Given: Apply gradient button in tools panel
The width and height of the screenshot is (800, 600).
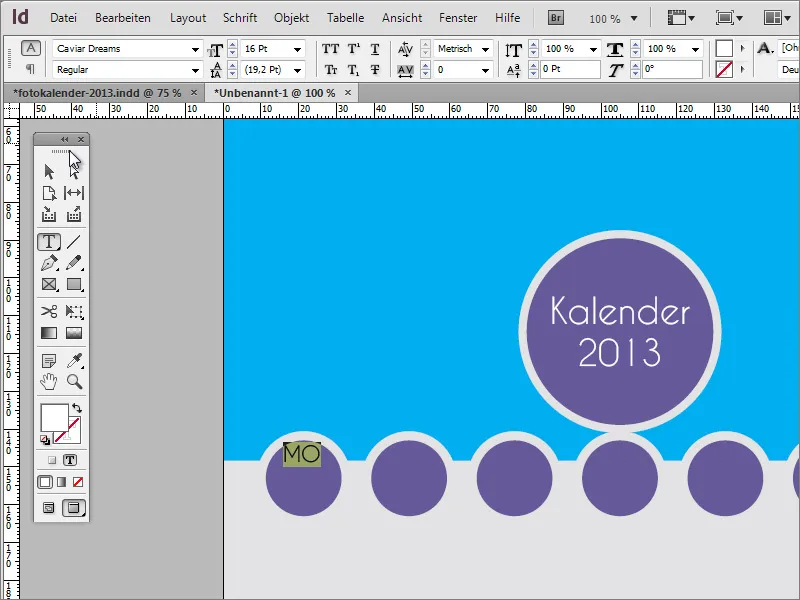Looking at the screenshot, I should (x=62, y=482).
